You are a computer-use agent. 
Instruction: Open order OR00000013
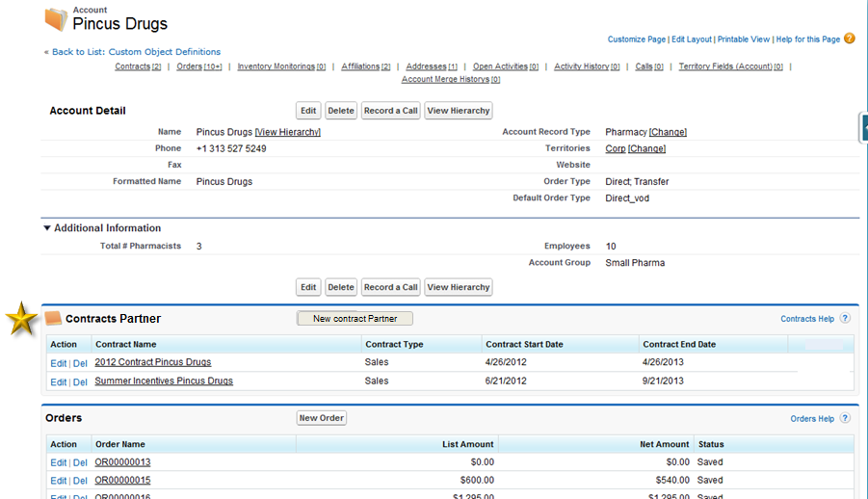[x=122, y=462]
